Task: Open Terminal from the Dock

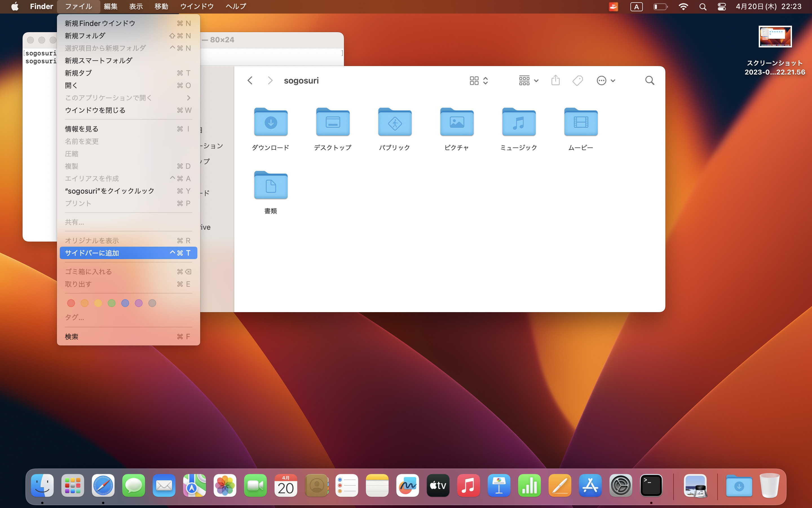Action: click(651, 485)
